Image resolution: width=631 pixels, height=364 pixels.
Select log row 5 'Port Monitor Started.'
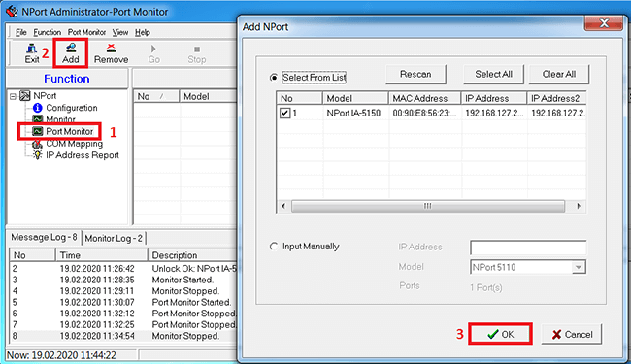coord(123,303)
